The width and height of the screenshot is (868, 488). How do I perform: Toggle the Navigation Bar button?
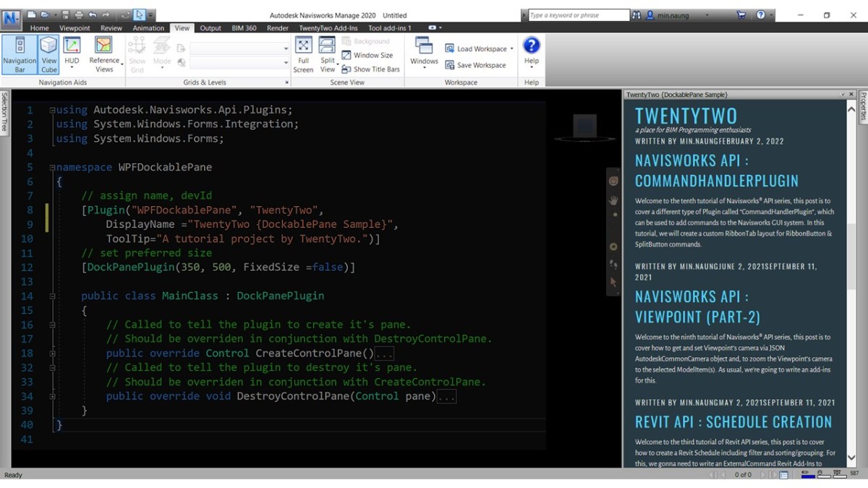coord(20,55)
